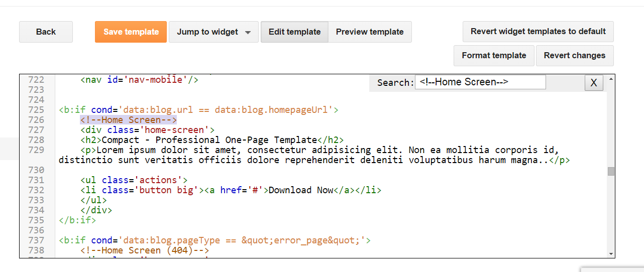Click the highlighted Home Screen comment
This screenshot has height=272, width=644.
coord(129,120)
